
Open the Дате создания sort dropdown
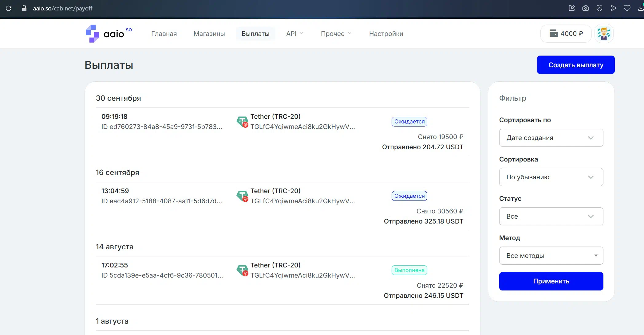coord(551,138)
